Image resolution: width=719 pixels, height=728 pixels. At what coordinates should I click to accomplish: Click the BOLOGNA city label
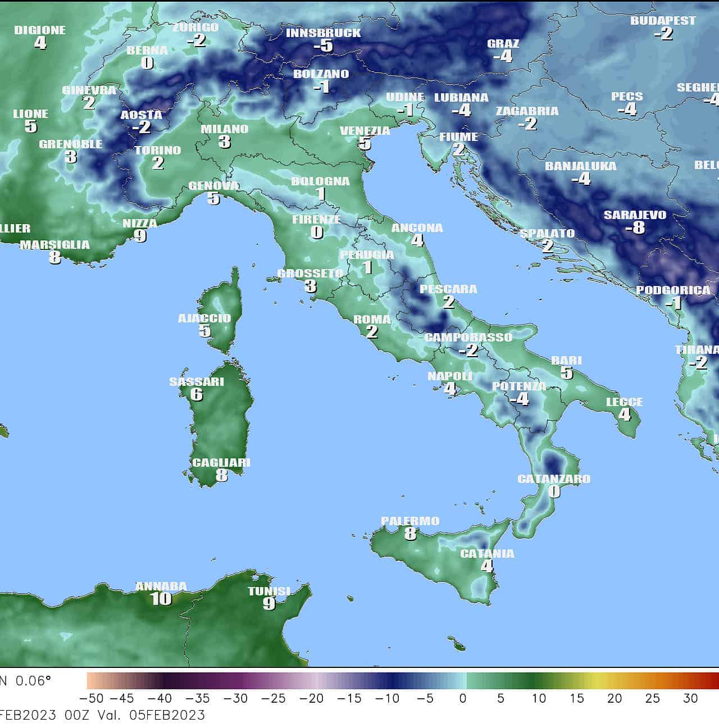[320, 181]
